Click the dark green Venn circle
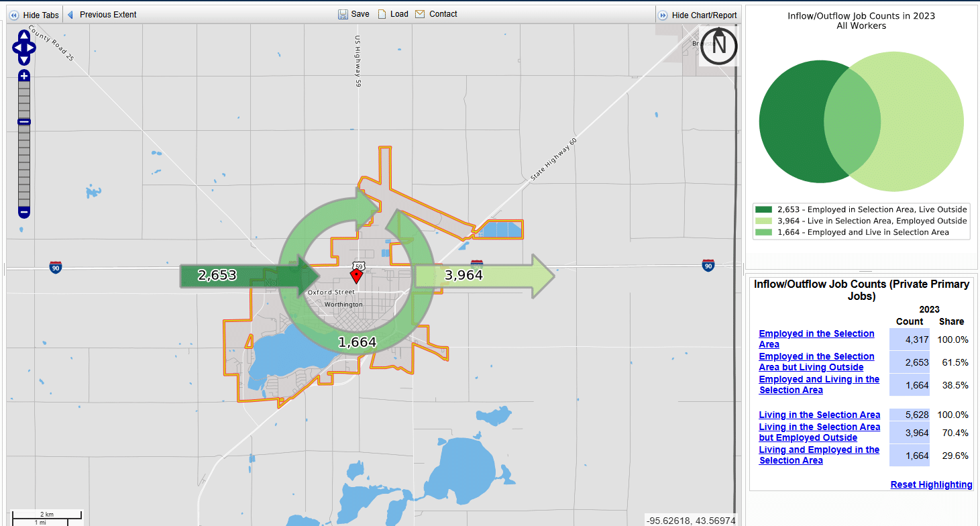This screenshot has height=526, width=980. (792, 122)
